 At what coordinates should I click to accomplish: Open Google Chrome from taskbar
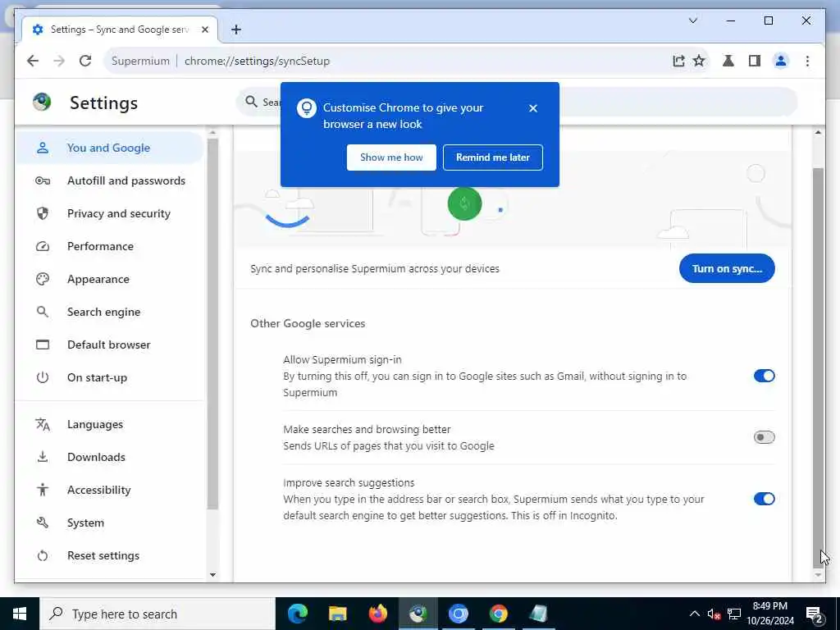pos(498,614)
